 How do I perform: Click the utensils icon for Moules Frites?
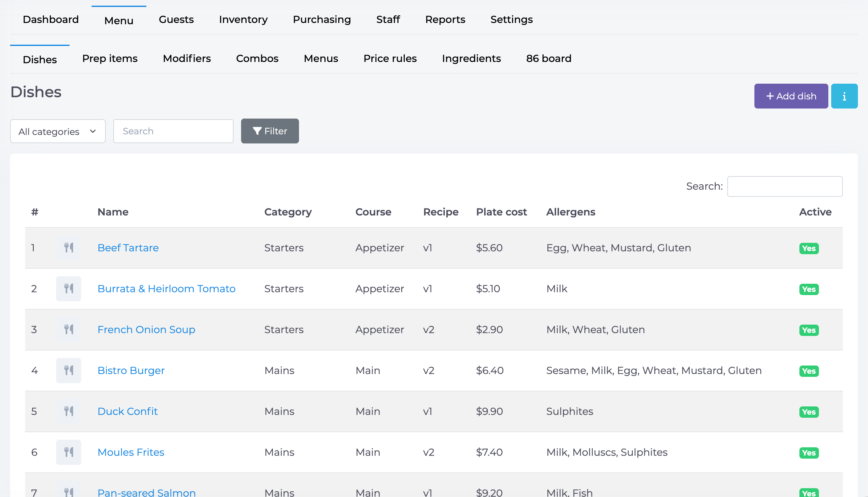69,452
